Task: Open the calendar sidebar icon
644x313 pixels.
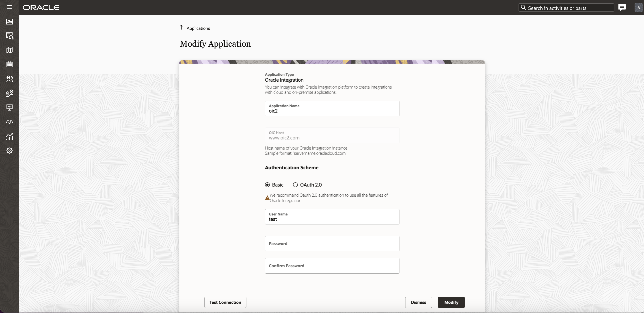Action: (x=9, y=65)
